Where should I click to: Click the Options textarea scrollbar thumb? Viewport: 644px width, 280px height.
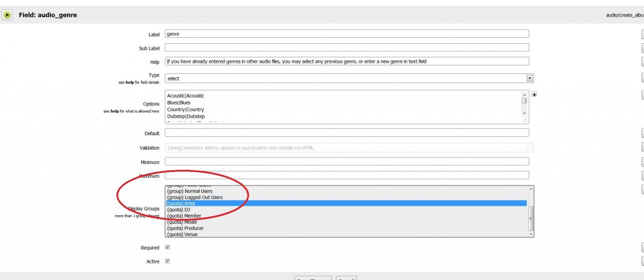pos(525,101)
